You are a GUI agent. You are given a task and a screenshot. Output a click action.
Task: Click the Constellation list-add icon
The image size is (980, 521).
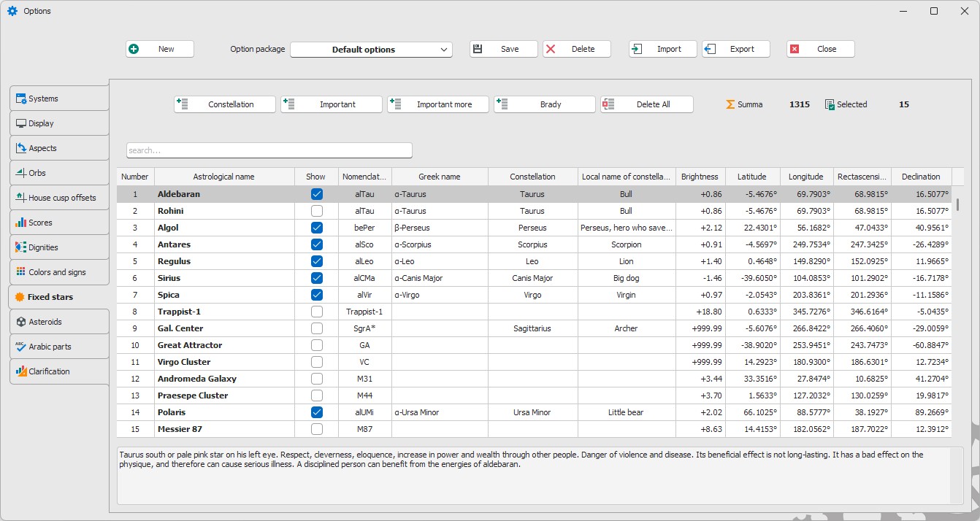pyautogui.click(x=183, y=104)
